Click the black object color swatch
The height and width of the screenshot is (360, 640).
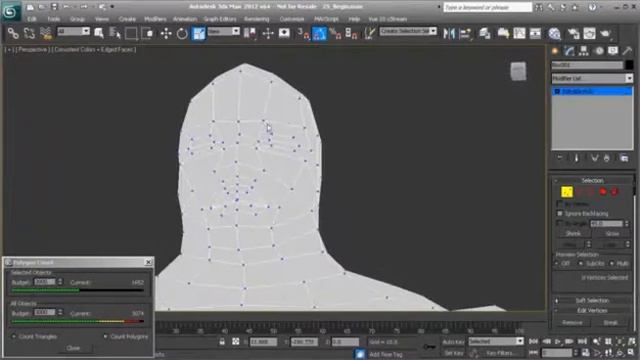click(629, 65)
